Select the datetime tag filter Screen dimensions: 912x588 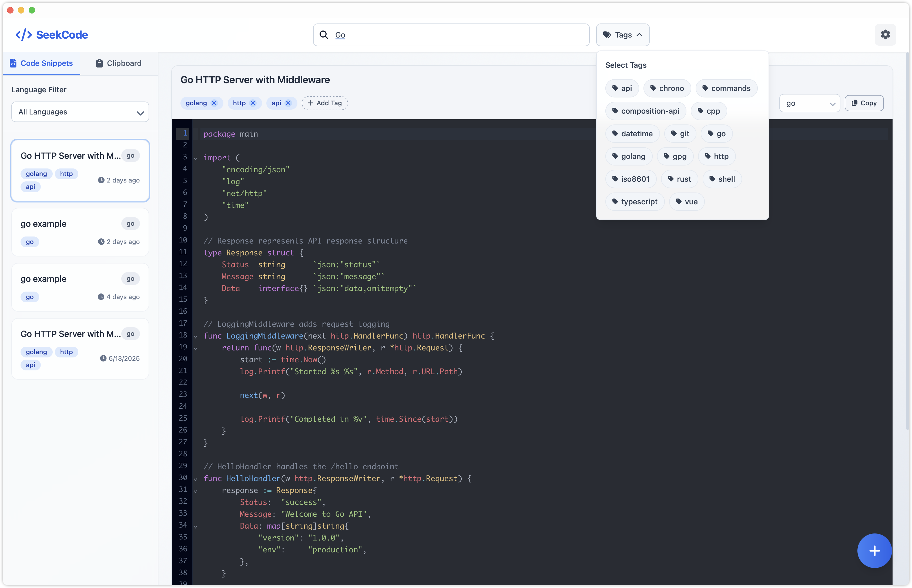632,134
